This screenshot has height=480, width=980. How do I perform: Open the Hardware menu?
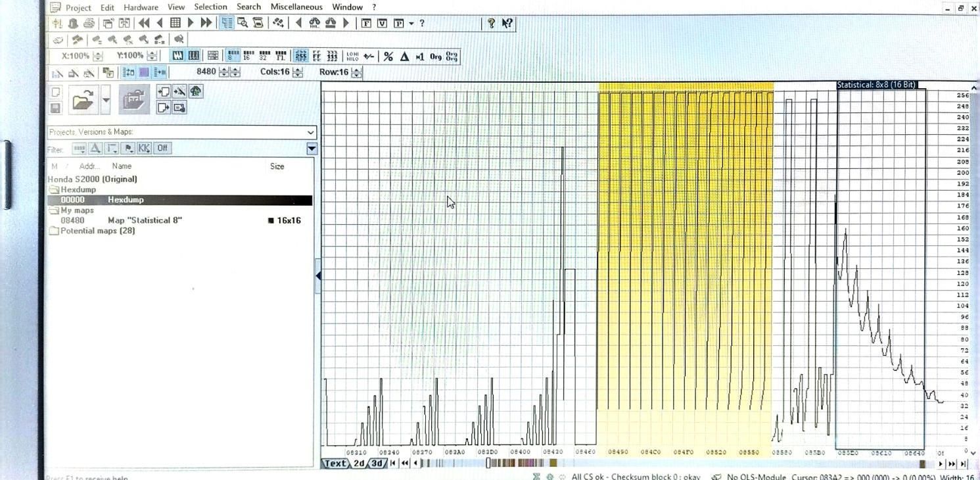tap(141, 7)
